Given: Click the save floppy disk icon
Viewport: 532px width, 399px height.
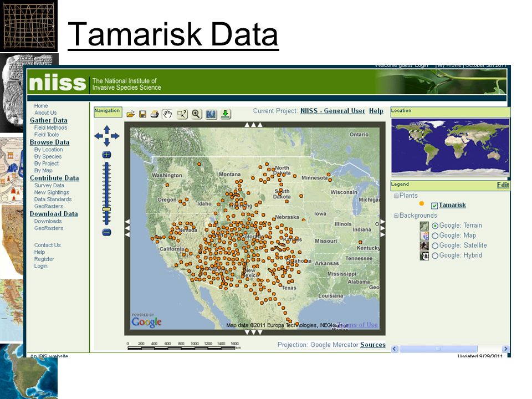Looking at the screenshot, I should coord(142,114).
